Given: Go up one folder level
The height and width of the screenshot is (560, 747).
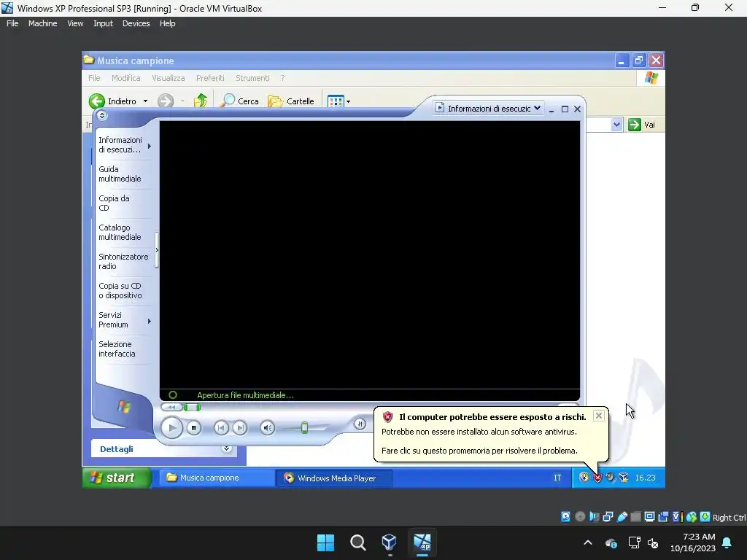Looking at the screenshot, I should 201,101.
